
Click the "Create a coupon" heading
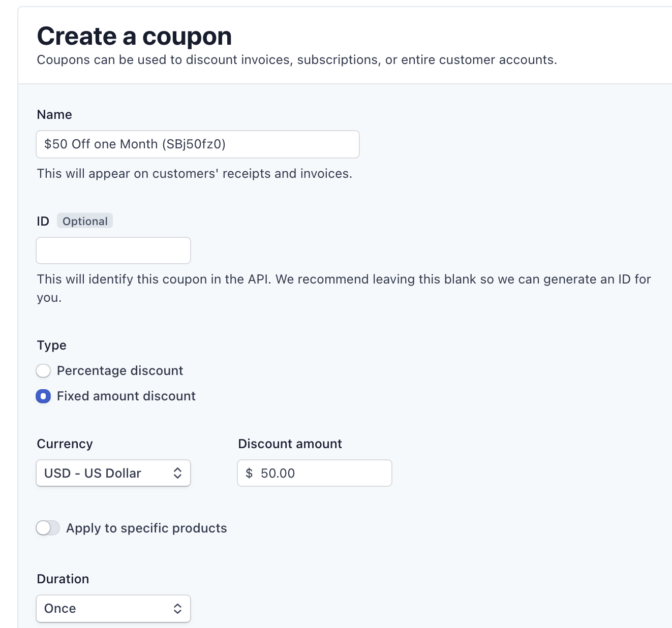134,37
